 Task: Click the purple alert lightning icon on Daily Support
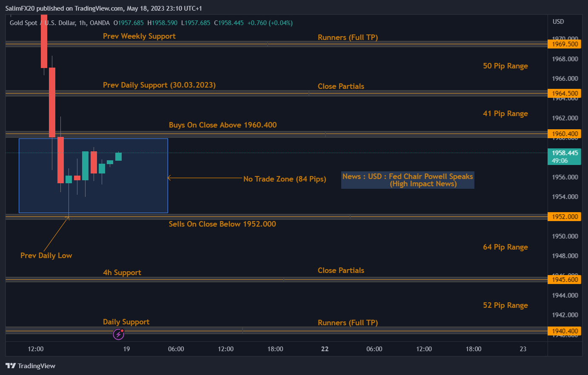pyautogui.click(x=118, y=334)
